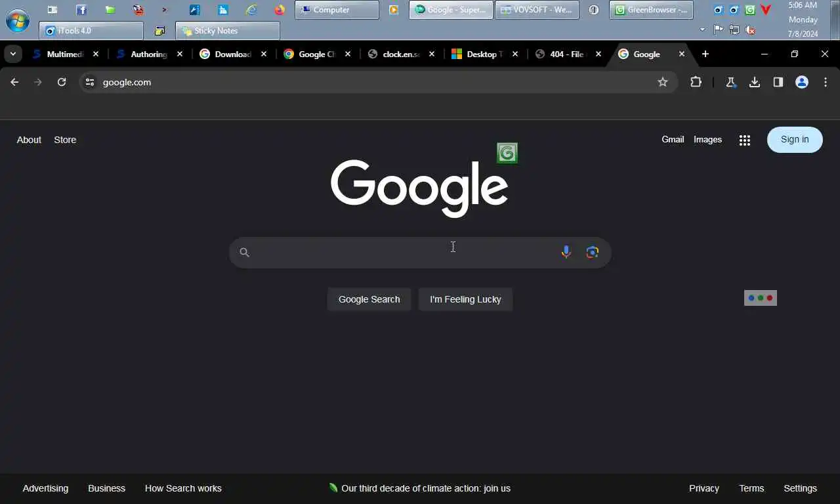Switch to the Multimedia tab
Viewport: 840px width, 504px height.
pyautogui.click(x=65, y=54)
